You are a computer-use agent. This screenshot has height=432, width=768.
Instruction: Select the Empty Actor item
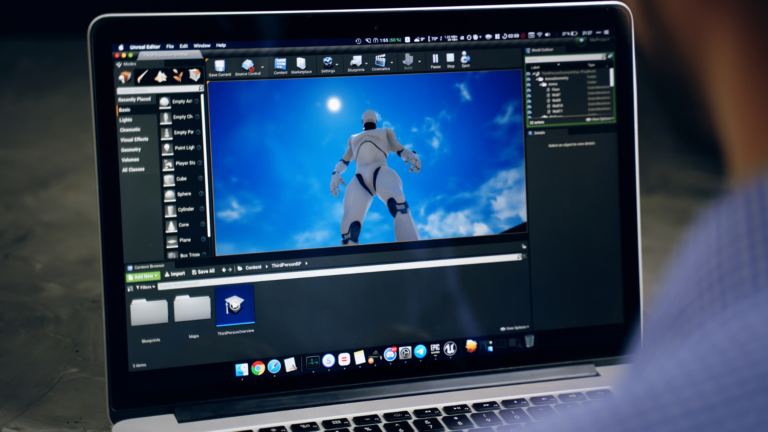[x=180, y=101]
